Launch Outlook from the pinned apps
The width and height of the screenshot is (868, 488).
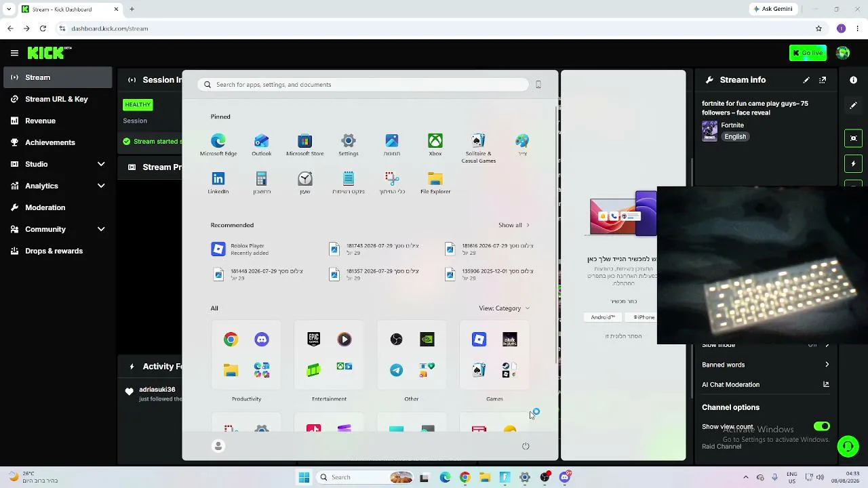[x=262, y=144]
